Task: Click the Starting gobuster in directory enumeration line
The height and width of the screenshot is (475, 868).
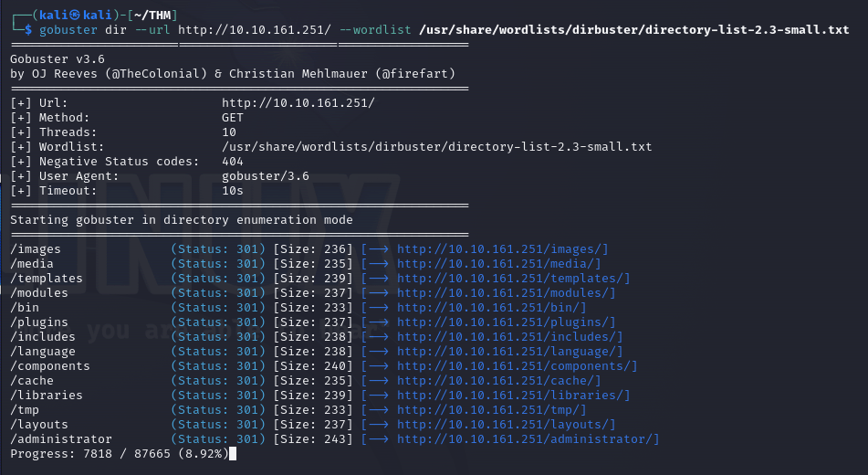Action: [x=182, y=220]
